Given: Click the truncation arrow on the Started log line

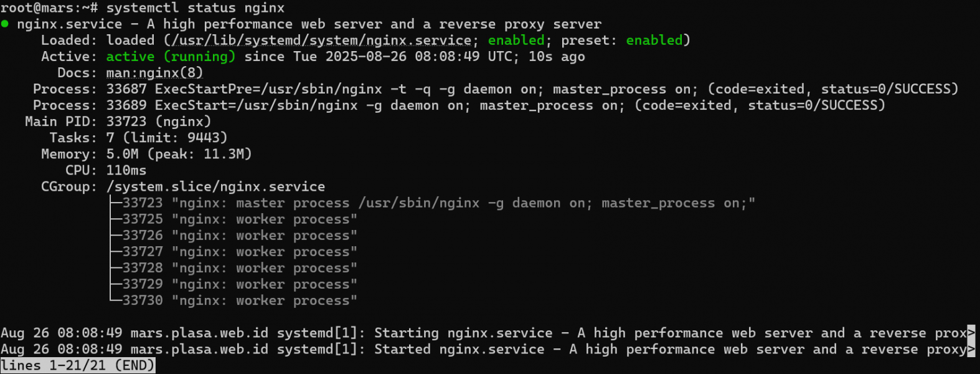Looking at the screenshot, I should coord(971,349).
